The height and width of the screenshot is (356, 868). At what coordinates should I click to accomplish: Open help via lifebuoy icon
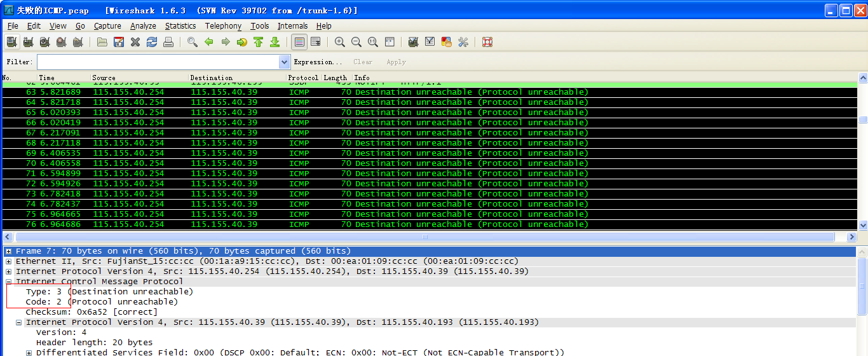point(487,42)
